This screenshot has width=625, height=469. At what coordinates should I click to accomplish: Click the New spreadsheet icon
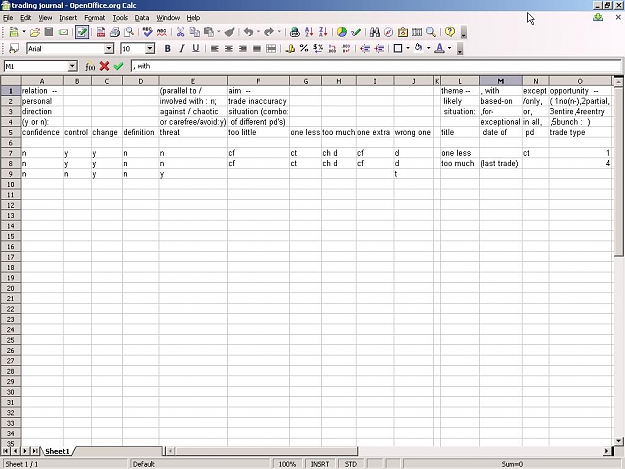(14, 32)
